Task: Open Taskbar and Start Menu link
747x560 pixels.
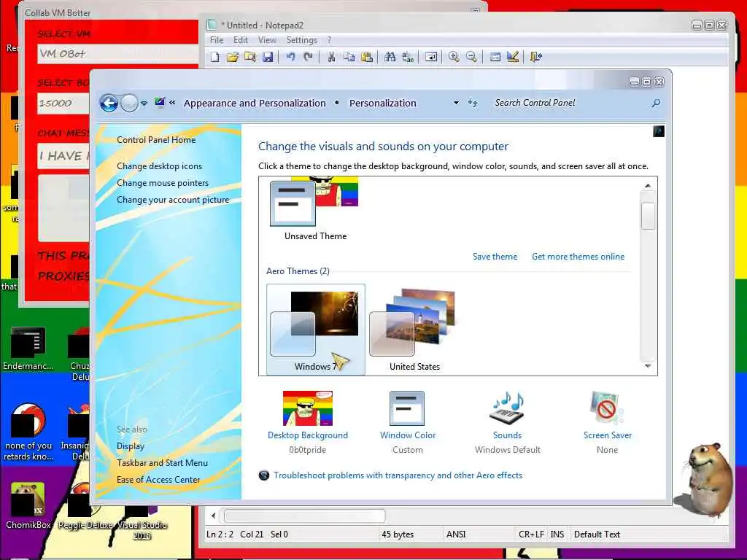Action: (x=162, y=463)
